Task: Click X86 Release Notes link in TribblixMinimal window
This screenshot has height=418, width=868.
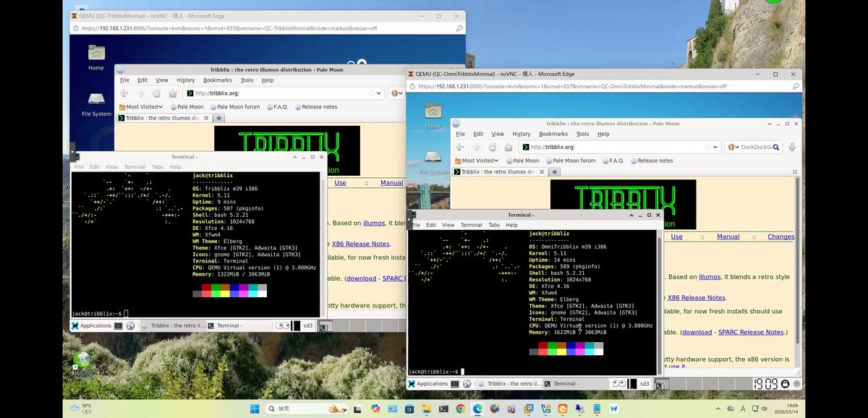Action: [x=362, y=244]
